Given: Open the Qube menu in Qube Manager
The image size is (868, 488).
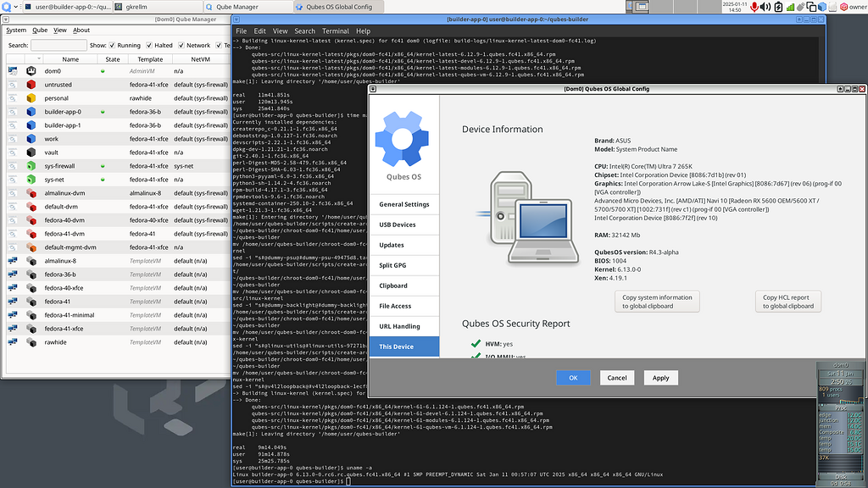Looking at the screenshot, I should [40, 30].
